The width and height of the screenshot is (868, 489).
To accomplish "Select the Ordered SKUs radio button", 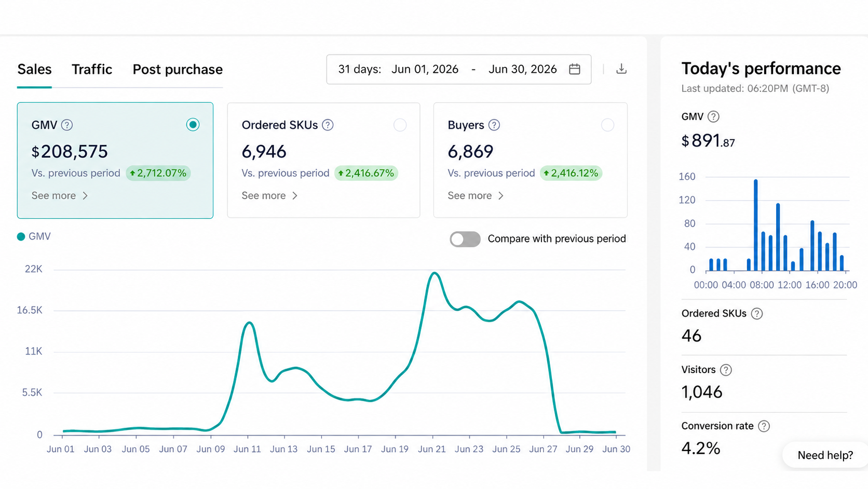I will [400, 125].
